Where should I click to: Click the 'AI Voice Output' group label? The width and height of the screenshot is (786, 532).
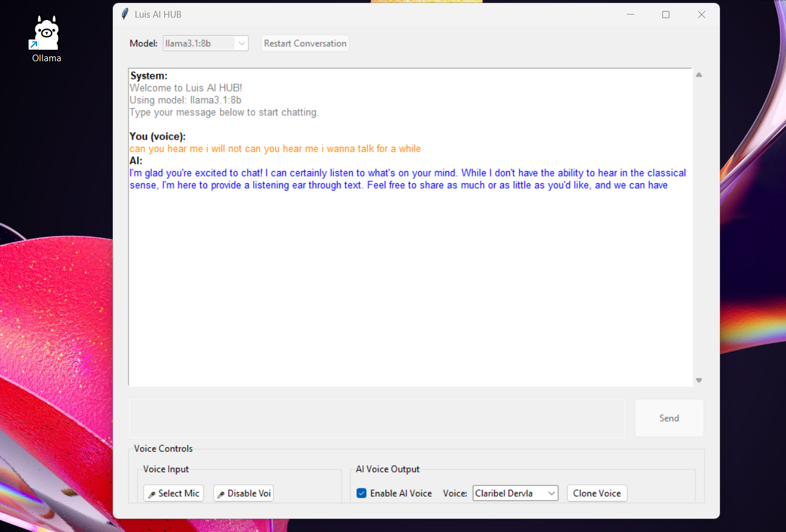click(388, 469)
